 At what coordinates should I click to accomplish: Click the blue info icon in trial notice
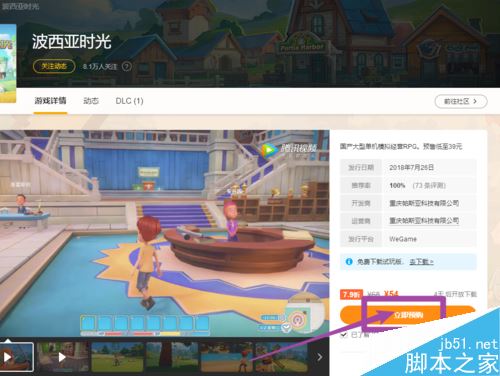click(x=349, y=262)
